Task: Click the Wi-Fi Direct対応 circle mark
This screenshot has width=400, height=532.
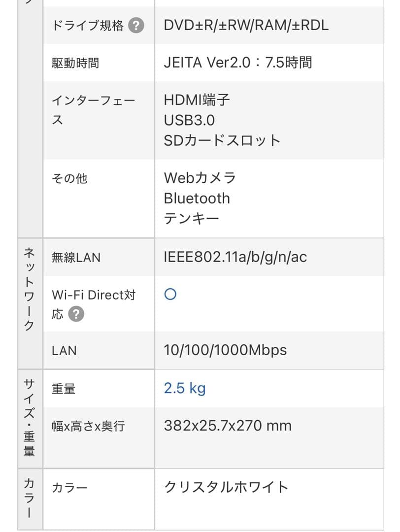Action: click(x=170, y=294)
